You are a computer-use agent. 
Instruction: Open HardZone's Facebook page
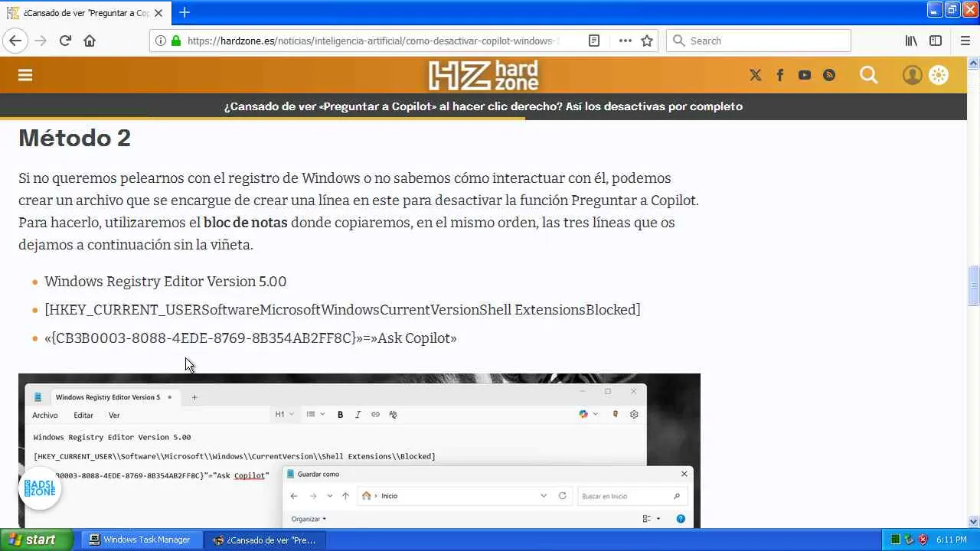pos(780,75)
